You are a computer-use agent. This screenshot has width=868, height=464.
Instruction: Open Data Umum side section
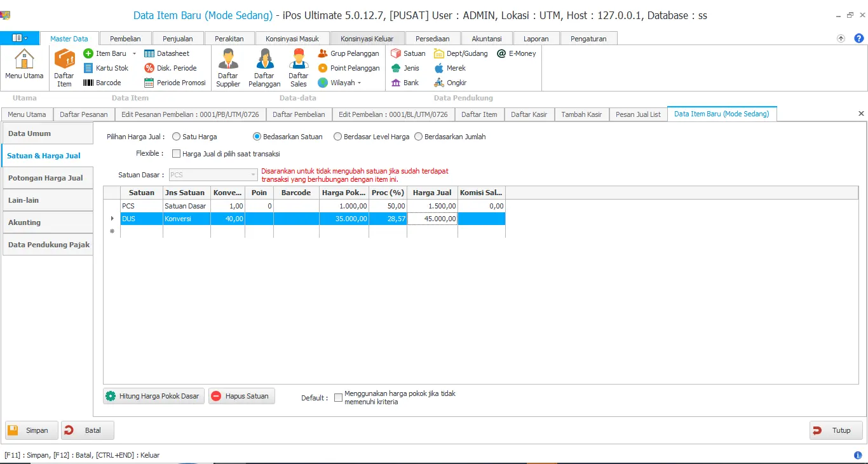pyautogui.click(x=48, y=133)
